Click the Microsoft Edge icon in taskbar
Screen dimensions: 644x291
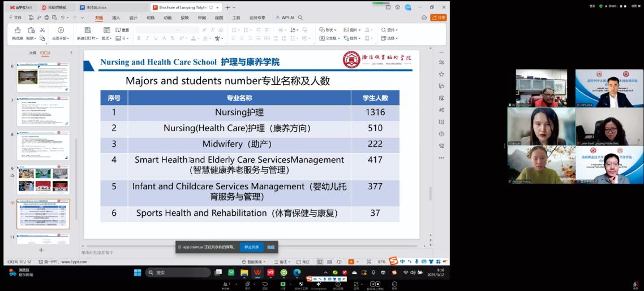tap(297, 272)
